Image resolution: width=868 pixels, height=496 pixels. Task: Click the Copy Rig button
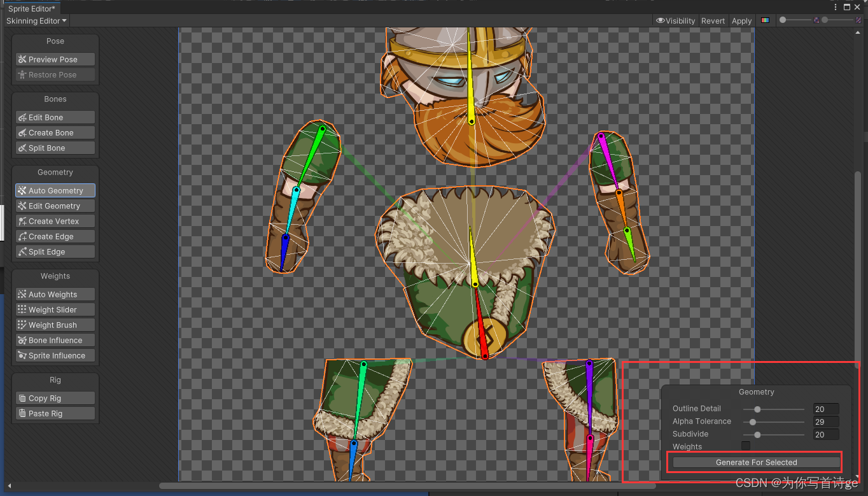tap(55, 398)
